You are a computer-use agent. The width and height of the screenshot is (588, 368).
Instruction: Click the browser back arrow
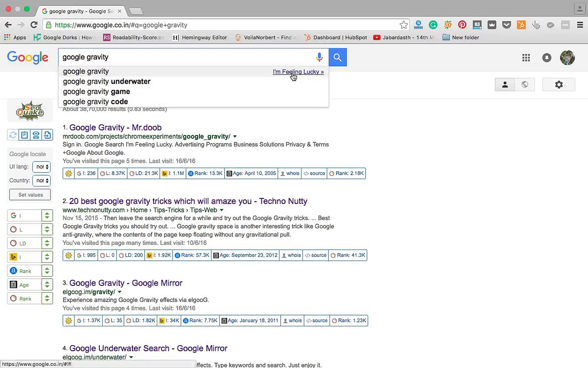coord(8,25)
